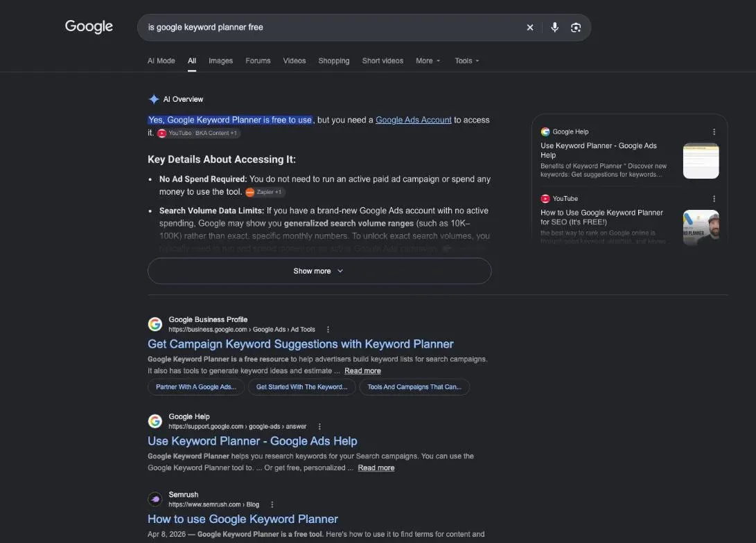756x543 pixels.
Task: Open Google Lens image search icon
Action: (x=576, y=28)
